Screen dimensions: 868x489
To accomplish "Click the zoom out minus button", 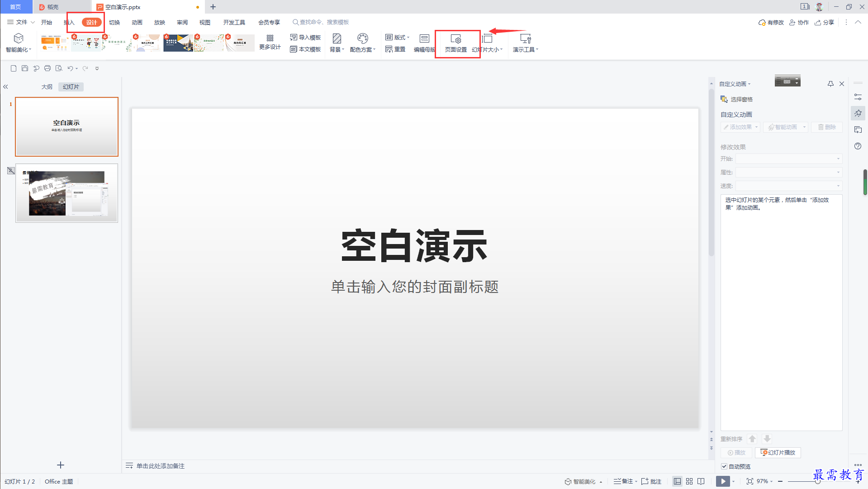I will click(x=781, y=481).
